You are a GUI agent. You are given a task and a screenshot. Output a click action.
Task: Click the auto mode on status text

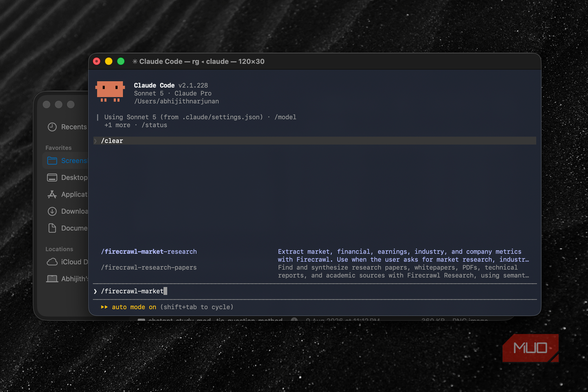[x=134, y=307]
